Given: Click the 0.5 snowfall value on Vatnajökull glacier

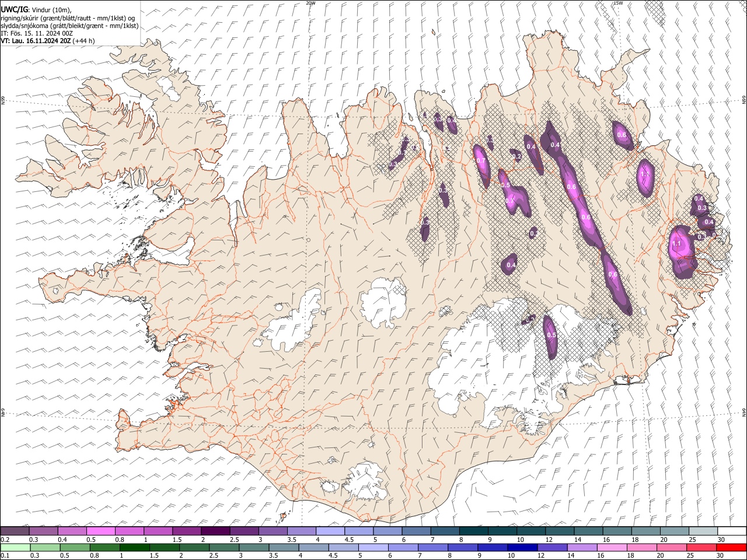Looking at the screenshot, I should click(551, 335).
